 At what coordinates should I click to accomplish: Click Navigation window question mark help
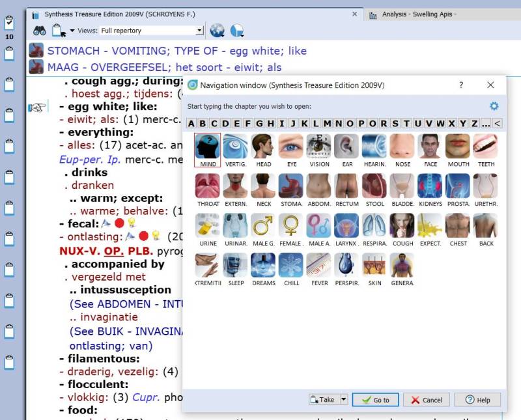461,85
